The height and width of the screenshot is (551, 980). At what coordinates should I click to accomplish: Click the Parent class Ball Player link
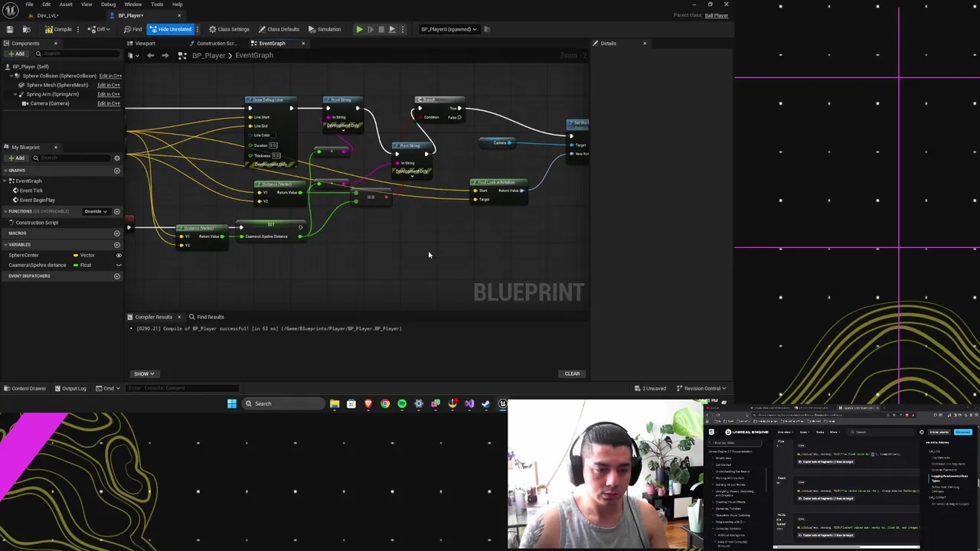(x=717, y=15)
